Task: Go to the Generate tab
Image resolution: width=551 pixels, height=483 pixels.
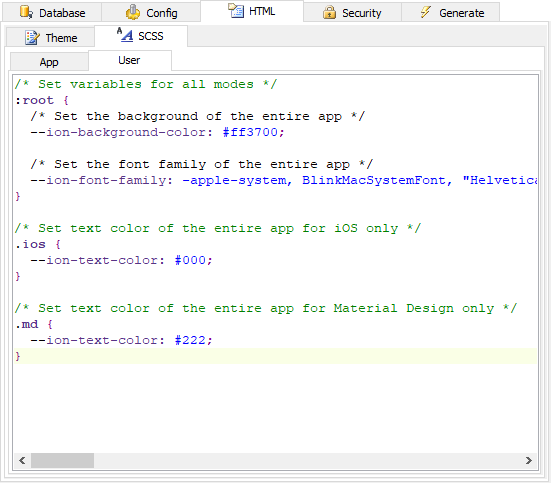Action: [450, 12]
